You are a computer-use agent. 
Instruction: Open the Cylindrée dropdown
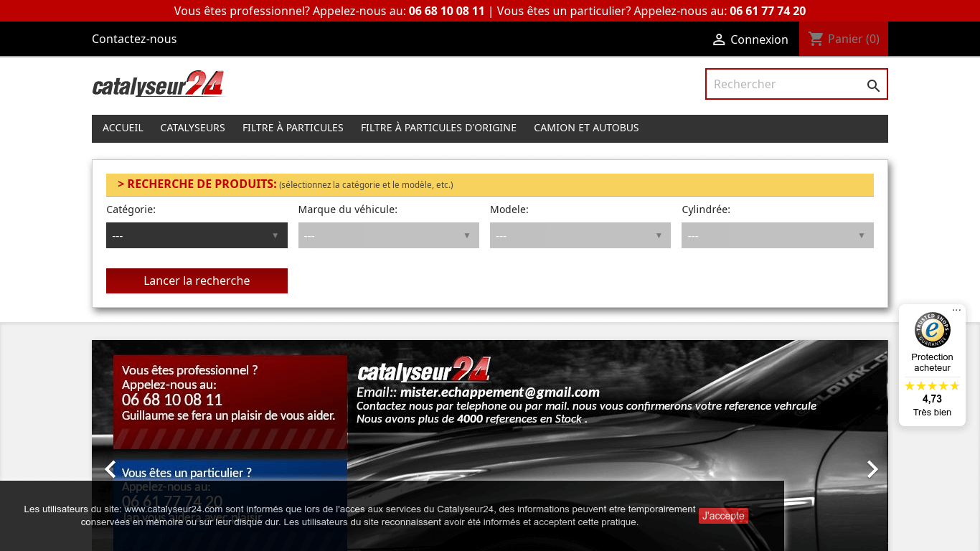point(777,235)
